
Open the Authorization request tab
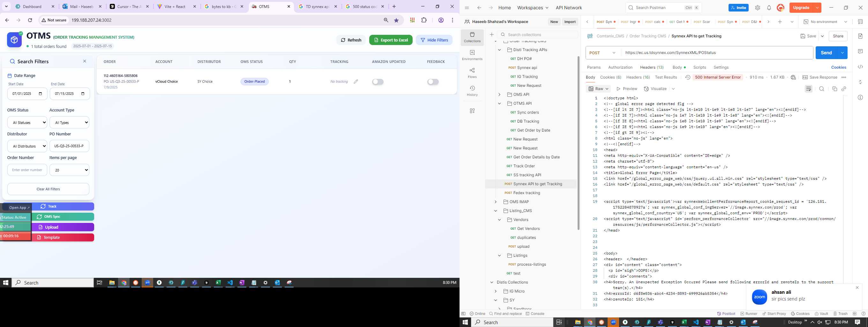[x=620, y=67]
